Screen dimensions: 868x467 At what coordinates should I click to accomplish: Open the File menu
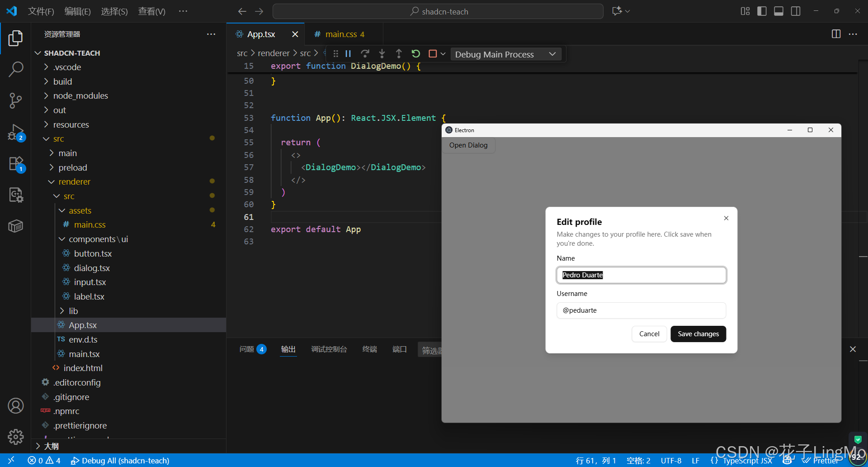pyautogui.click(x=41, y=11)
